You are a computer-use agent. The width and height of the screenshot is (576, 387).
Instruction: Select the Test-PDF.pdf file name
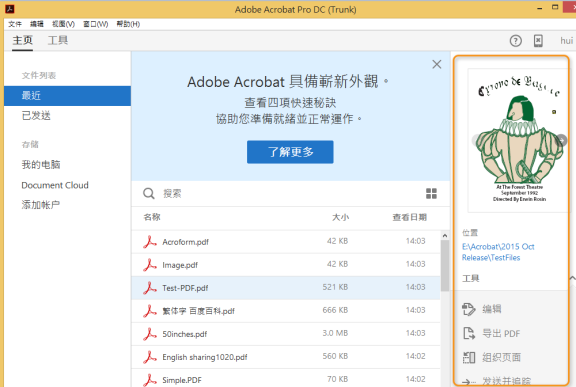pos(185,288)
